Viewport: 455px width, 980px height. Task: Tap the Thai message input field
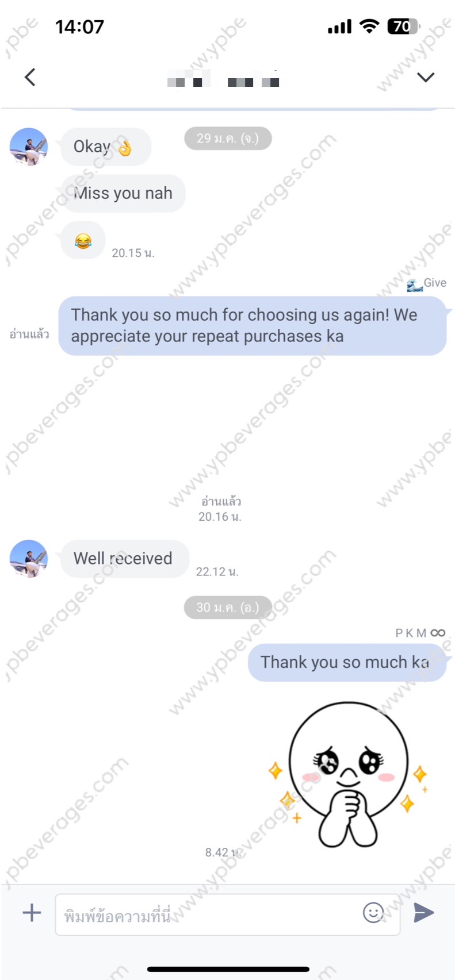pyautogui.click(x=227, y=914)
